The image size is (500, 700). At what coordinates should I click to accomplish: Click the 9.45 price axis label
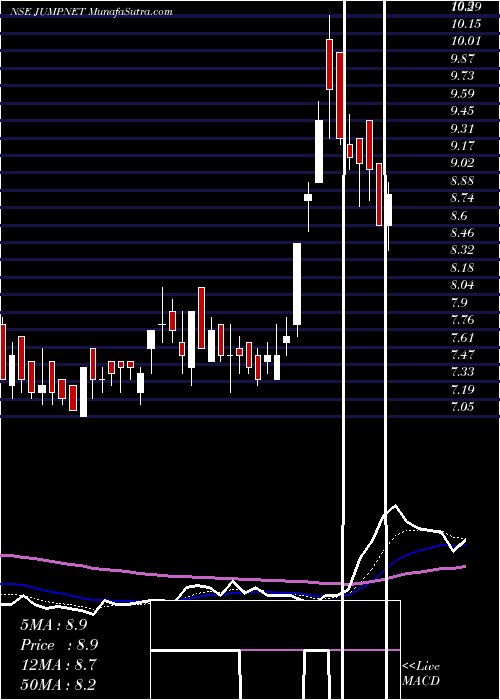pyautogui.click(x=462, y=111)
